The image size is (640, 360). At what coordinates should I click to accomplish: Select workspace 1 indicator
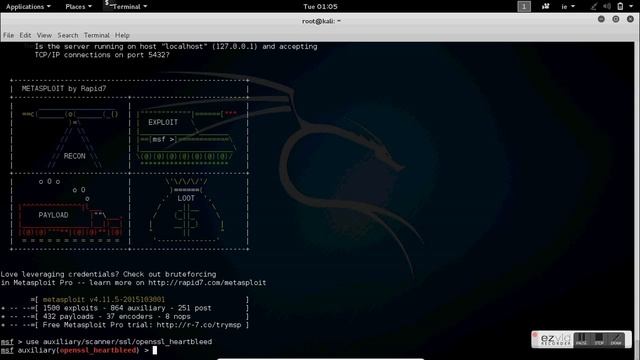click(524, 7)
